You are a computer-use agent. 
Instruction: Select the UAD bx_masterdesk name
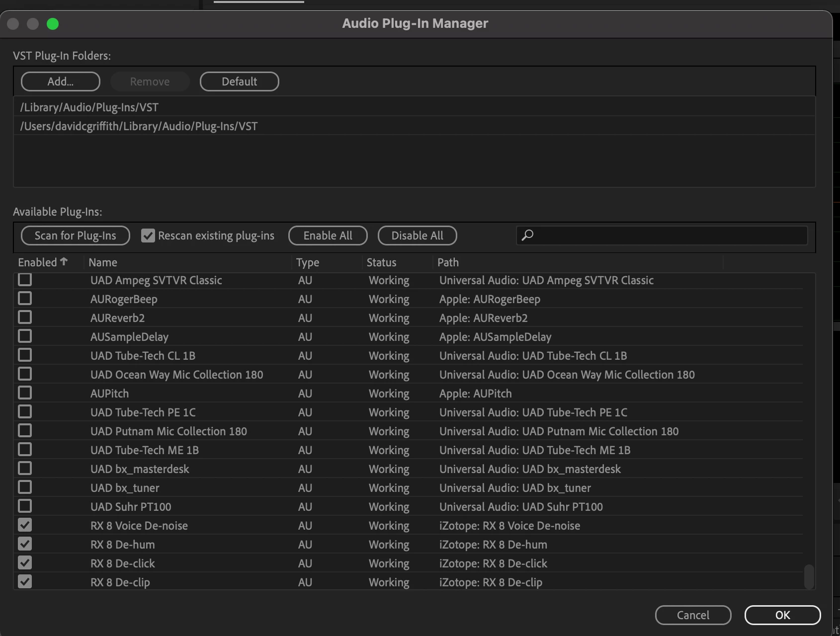click(140, 469)
